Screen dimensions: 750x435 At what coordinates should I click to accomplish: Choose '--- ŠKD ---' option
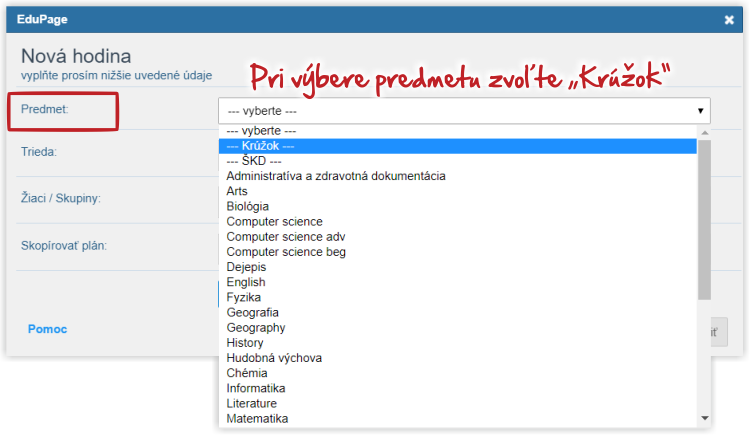click(458, 161)
